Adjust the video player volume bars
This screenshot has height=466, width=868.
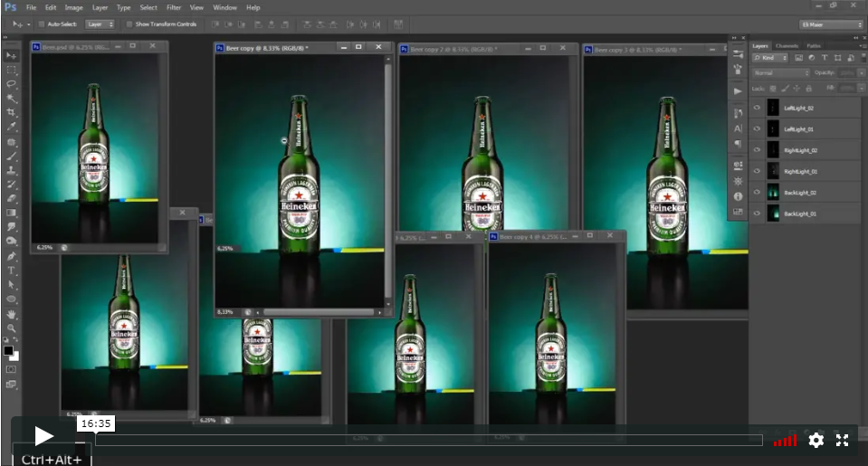(785, 441)
